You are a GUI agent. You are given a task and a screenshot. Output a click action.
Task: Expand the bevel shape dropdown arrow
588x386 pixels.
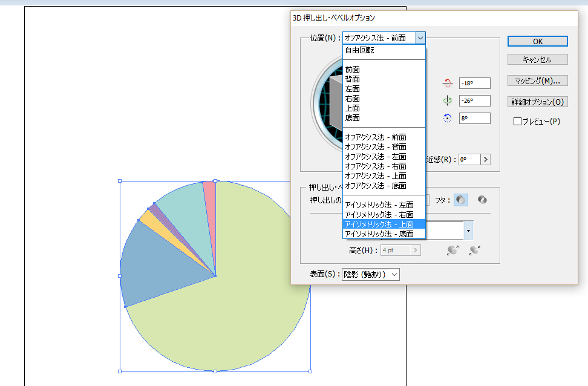point(468,231)
